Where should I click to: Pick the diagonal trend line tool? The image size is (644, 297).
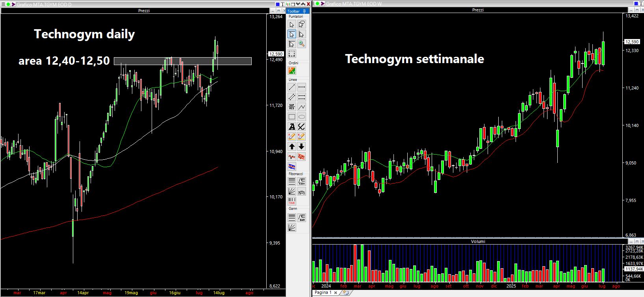292,87
